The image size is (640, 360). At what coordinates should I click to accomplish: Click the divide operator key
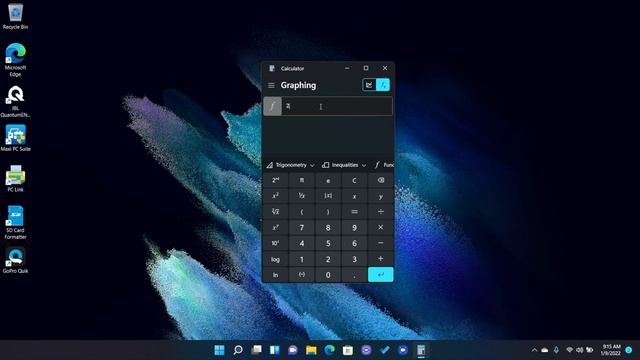380,211
